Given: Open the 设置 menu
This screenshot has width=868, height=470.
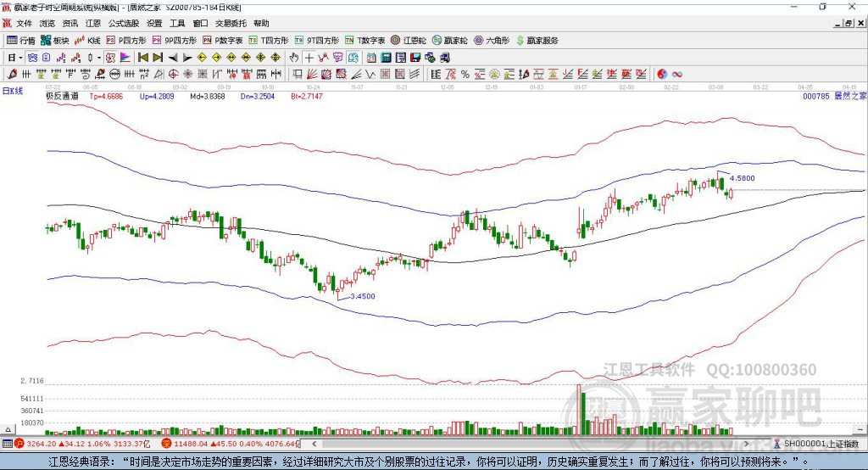Looking at the screenshot, I should 154,23.
